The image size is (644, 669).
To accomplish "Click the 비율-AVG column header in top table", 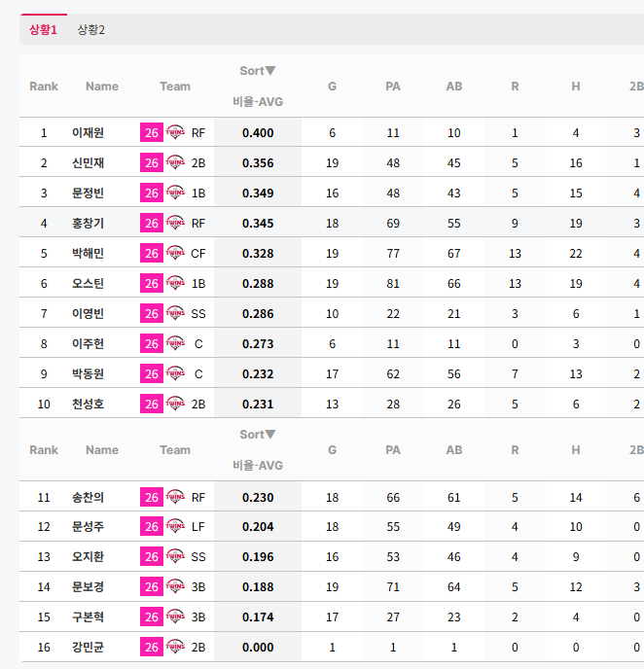I will click(258, 101).
